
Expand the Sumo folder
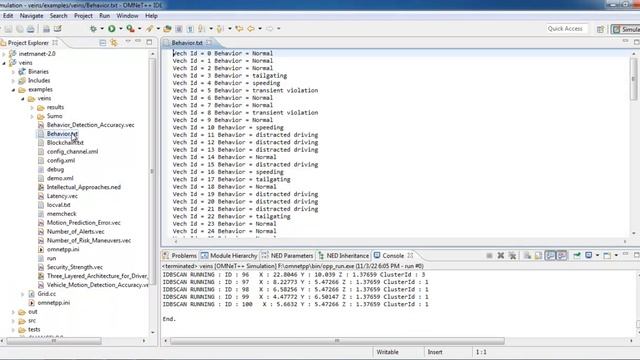tap(32, 116)
